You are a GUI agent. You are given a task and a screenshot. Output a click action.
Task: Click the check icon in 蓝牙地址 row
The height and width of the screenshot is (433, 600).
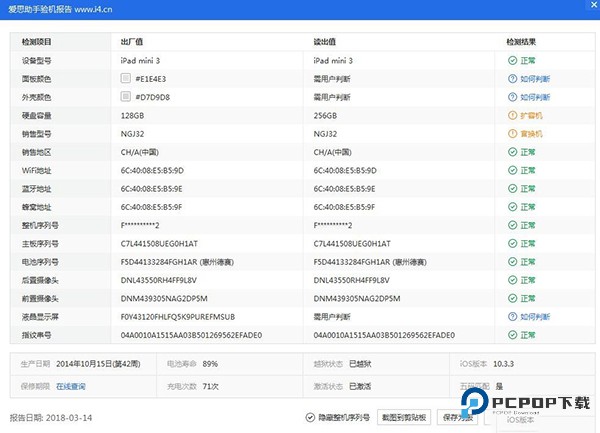(512, 189)
